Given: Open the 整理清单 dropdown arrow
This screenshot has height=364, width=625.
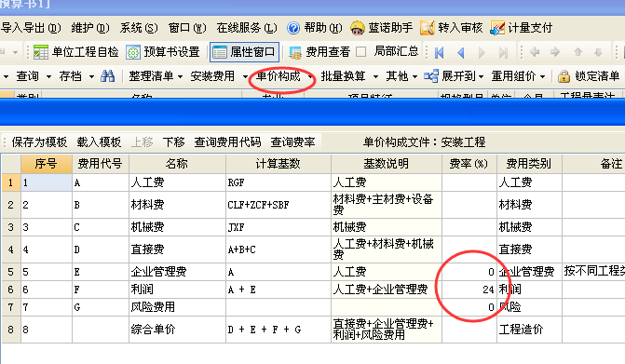Looking at the screenshot, I should 180,76.
